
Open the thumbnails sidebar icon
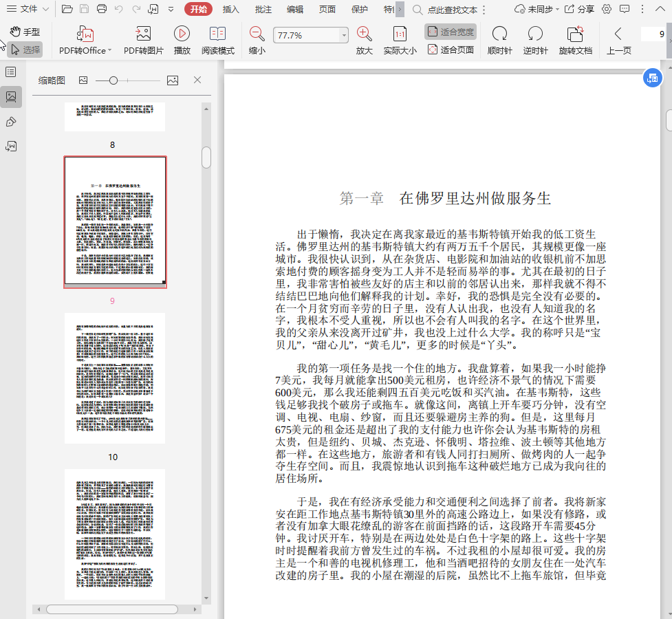coord(11,96)
